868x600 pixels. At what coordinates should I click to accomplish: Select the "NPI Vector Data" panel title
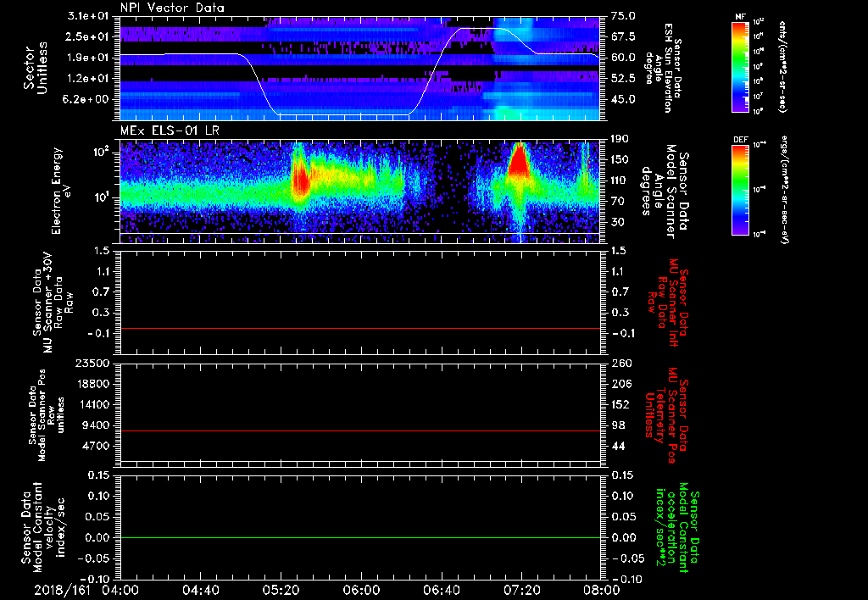click(172, 8)
